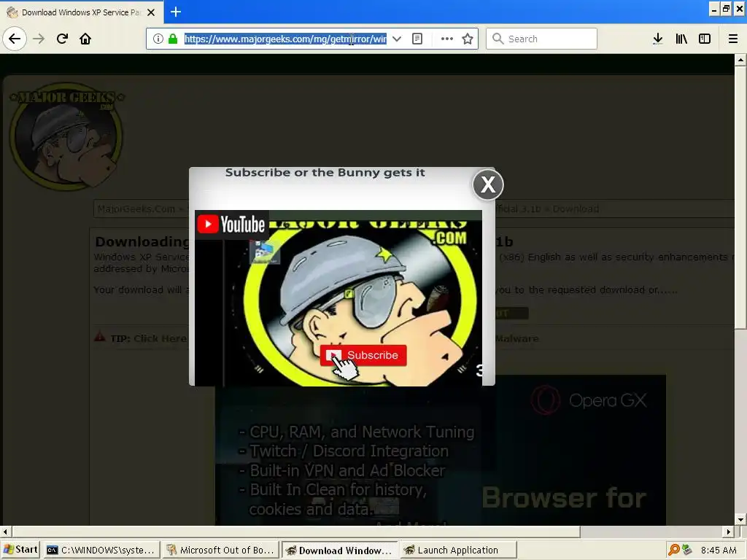The height and width of the screenshot is (560, 747).
Task: Bookmark this page with the star
Action: point(468,39)
